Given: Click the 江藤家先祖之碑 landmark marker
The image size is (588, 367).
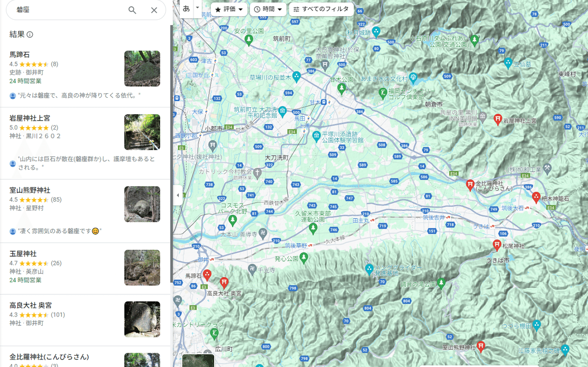Looking at the screenshot, I should tap(565, 349).
